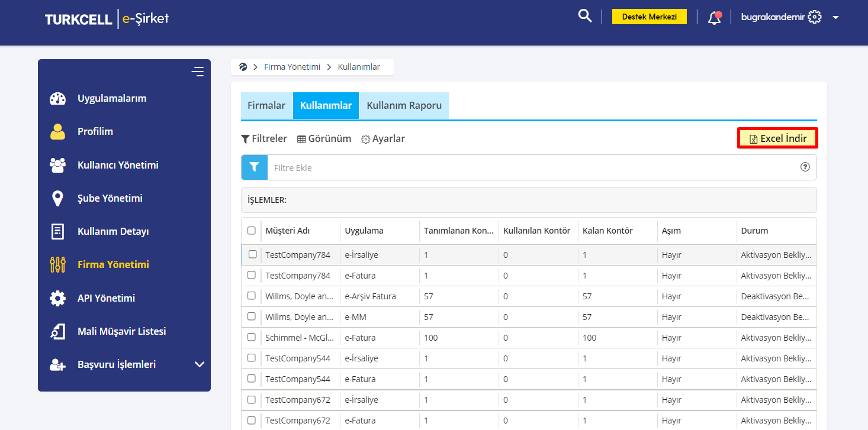Click the Kullanım Detayı document icon
The width and height of the screenshot is (868, 430).
[x=57, y=231]
